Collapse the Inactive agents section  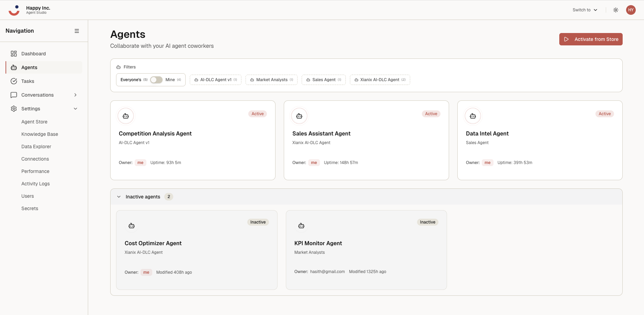click(x=118, y=196)
